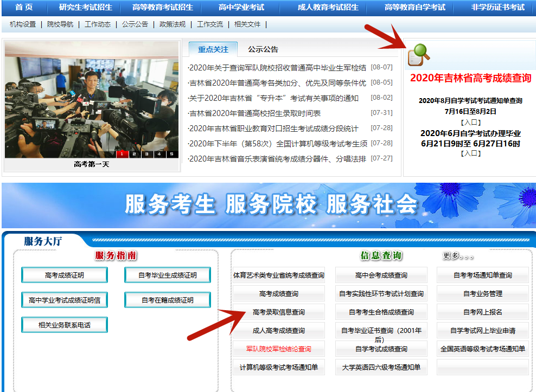Open 高考成绩查询 in the query list
Screen dimensions: 536x392
click(x=278, y=294)
